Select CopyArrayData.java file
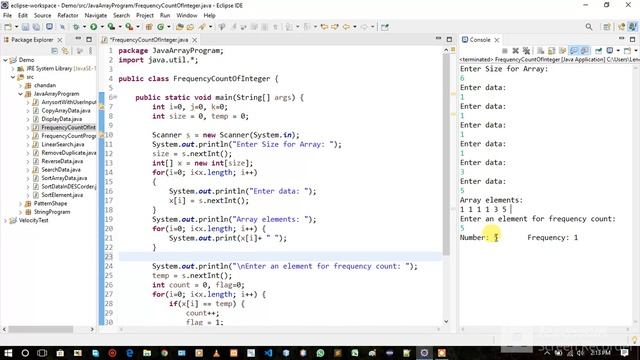This screenshot has height=360, width=640. pyautogui.click(x=66, y=111)
